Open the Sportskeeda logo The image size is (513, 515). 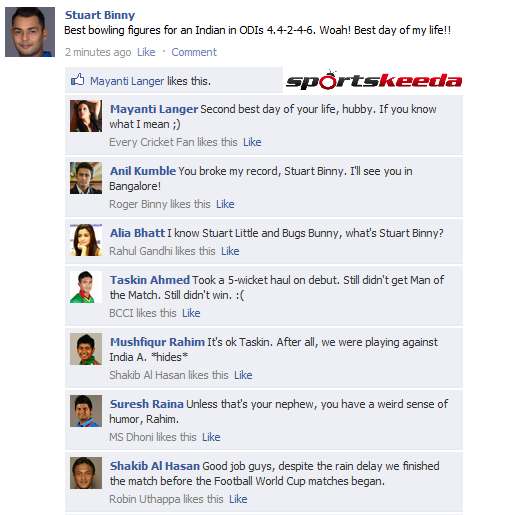374,80
